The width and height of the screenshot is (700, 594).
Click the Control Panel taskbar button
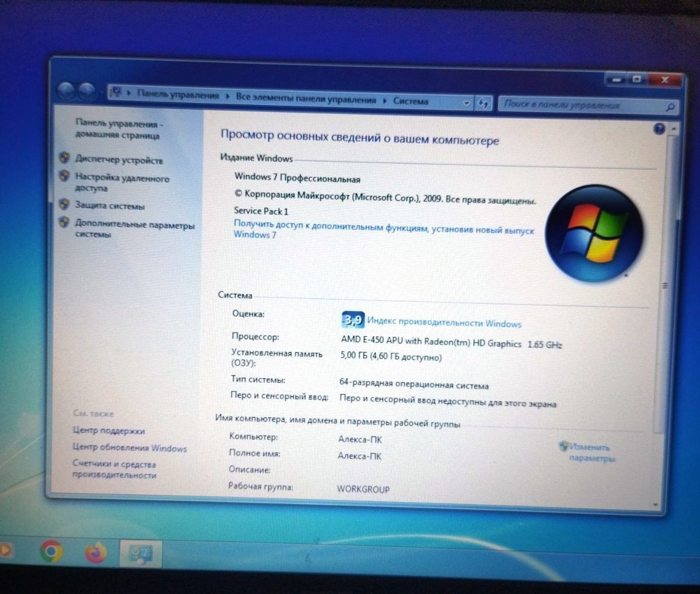(140, 553)
